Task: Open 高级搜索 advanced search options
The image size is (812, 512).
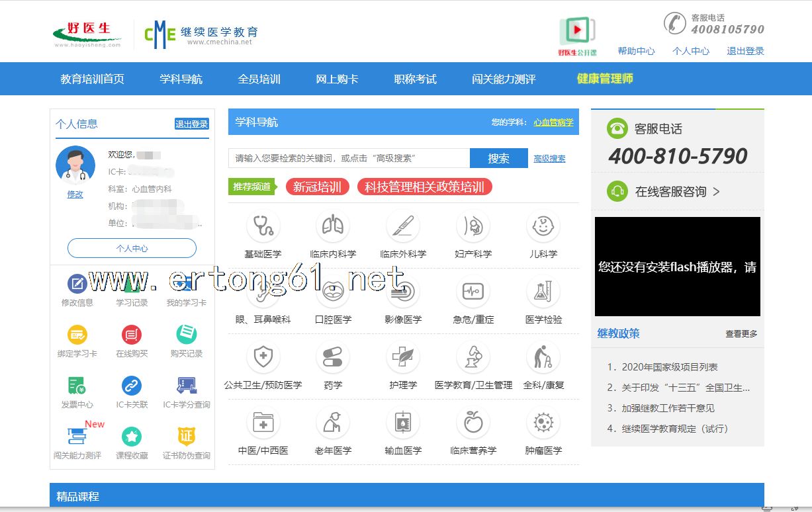Action: tap(549, 159)
